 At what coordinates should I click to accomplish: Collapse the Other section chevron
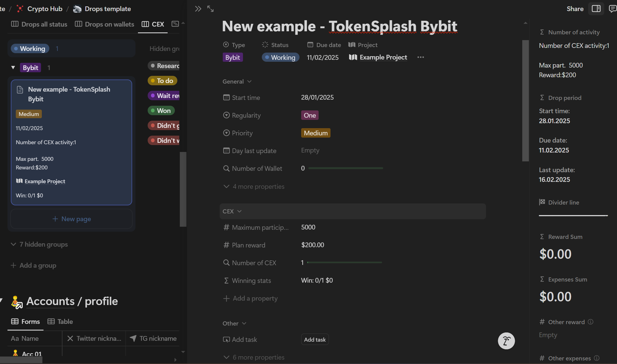244,323
